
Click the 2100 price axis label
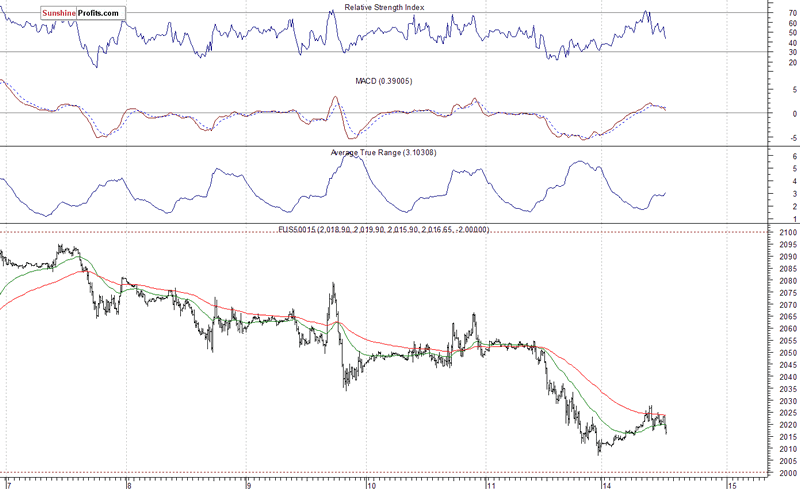tap(788, 233)
